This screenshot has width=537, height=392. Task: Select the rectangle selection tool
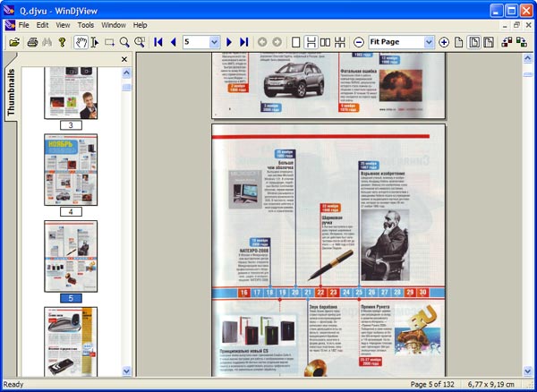click(x=109, y=42)
